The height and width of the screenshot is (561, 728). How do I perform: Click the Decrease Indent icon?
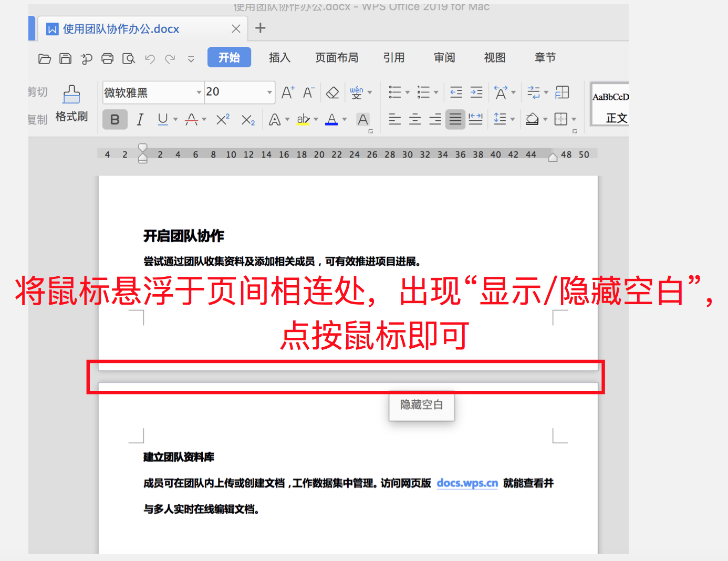(455, 92)
